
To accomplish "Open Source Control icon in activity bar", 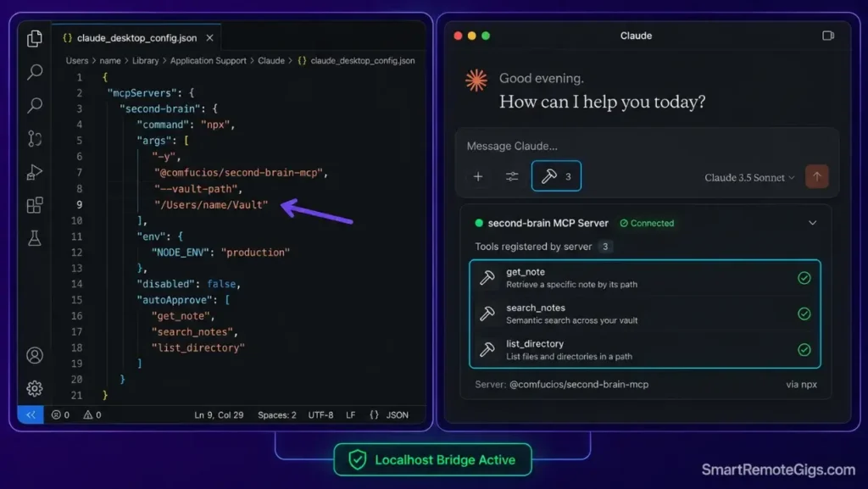I will tap(34, 138).
